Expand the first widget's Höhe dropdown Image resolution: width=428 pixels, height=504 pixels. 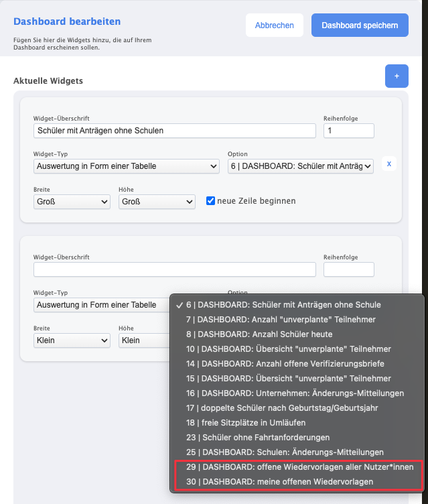point(157,202)
